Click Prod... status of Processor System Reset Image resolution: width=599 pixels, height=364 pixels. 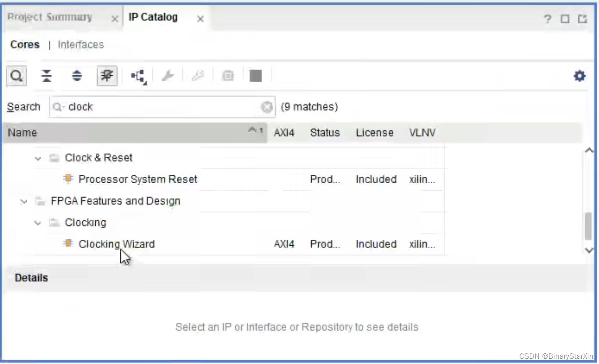point(325,179)
